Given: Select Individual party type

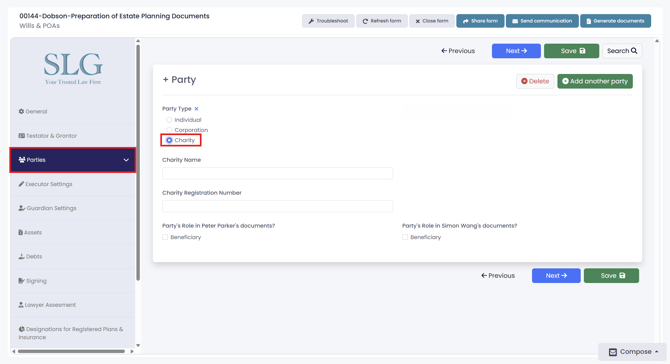Looking at the screenshot, I should [169, 120].
